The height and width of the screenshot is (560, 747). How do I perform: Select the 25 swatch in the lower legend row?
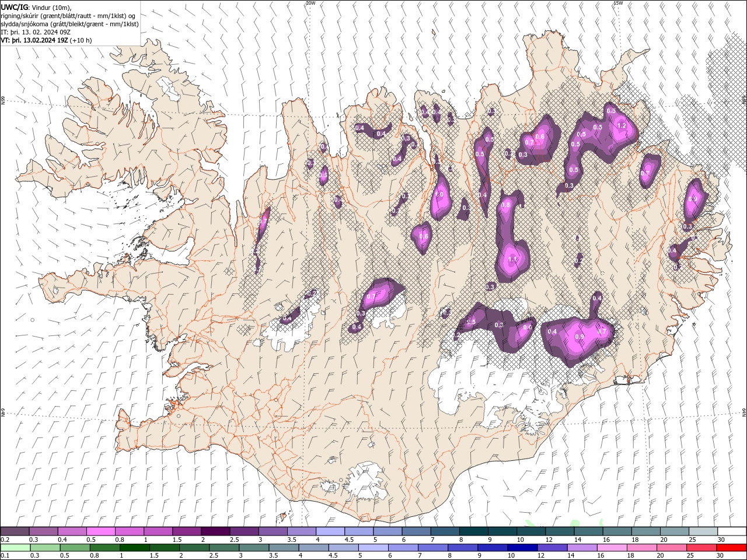(700, 548)
